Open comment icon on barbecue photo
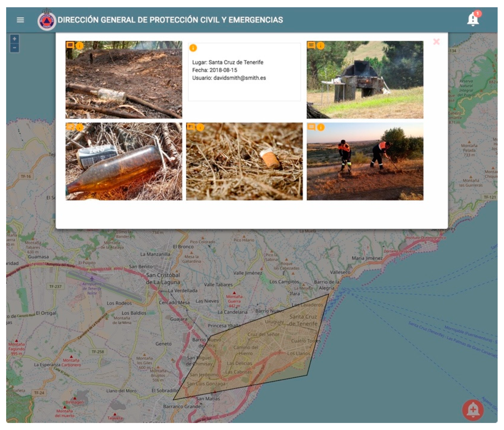Image resolution: width=504 pixels, height=430 pixels. click(311, 45)
